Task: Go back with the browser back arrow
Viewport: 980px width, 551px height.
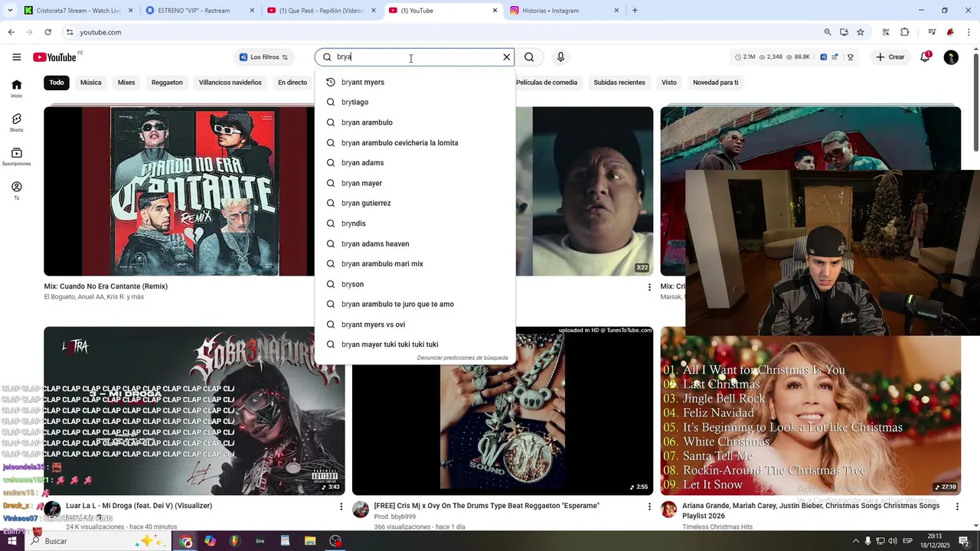Action: (x=11, y=32)
